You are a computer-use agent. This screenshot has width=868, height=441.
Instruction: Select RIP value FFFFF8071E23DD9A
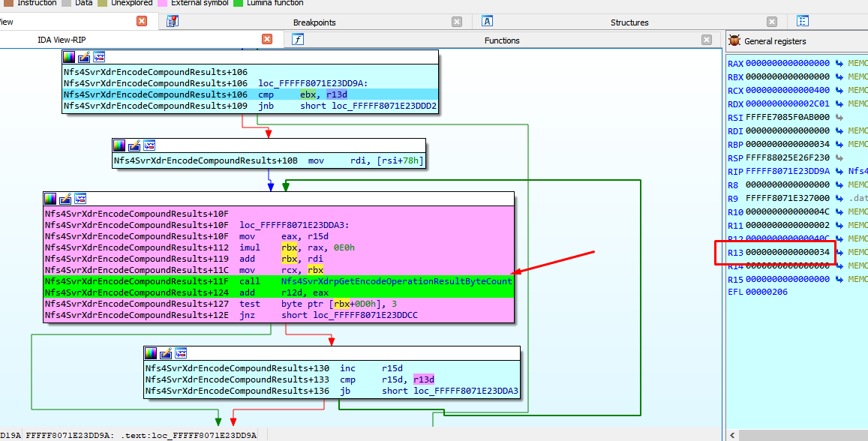(x=788, y=172)
